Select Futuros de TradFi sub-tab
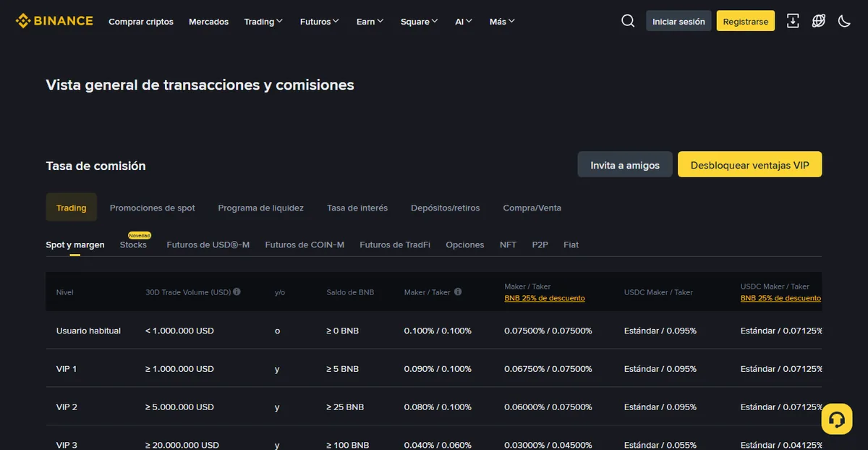The width and height of the screenshot is (868, 450). [x=395, y=245]
